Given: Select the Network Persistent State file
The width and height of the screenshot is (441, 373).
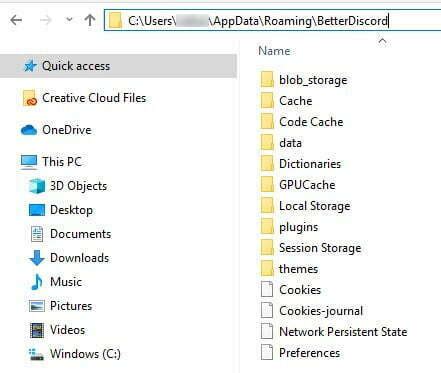Looking at the screenshot, I should pos(343,332).
